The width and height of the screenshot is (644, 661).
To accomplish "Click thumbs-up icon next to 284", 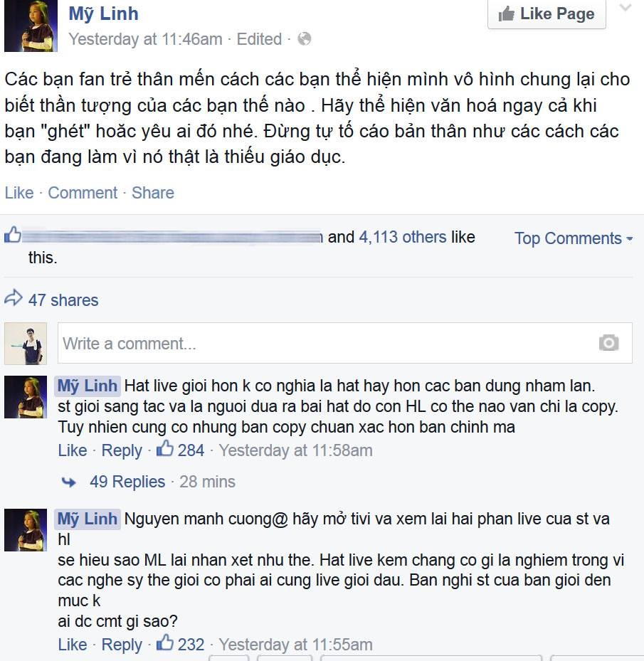I will coord(165,448).
